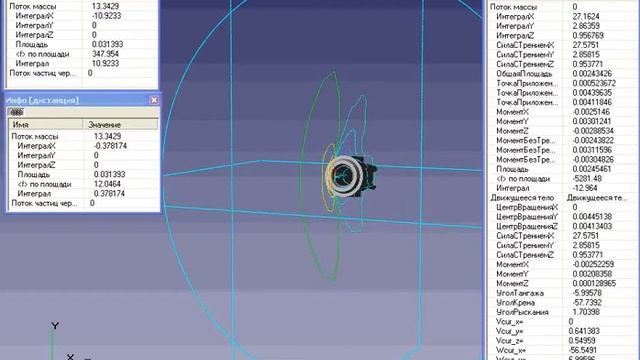640x360 pixels.
Task: Select the value 0.00311596
Action: (x=592, y=150)
